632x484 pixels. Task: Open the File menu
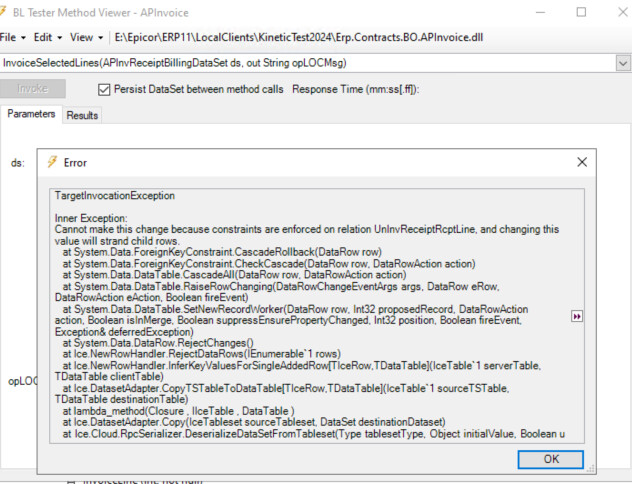click(x=12, y=37)
